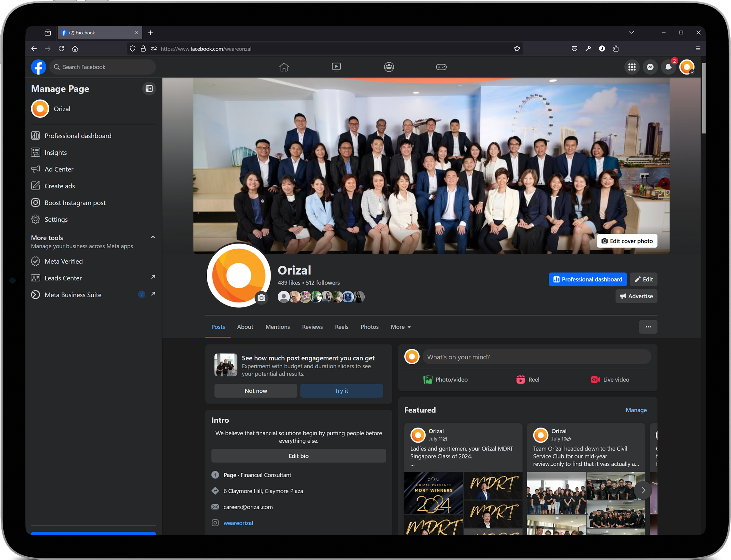Click Not now on engagement prompt
The image size is (731, 560).
pos(255,391)
